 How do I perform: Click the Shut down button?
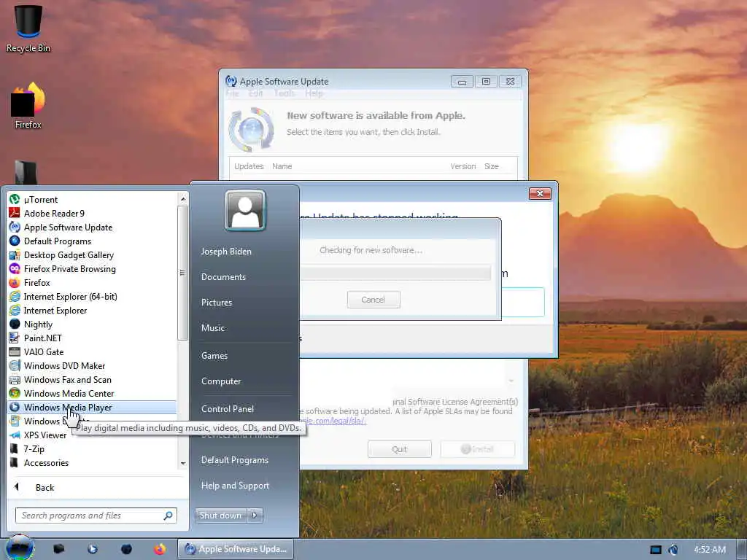[x=220, y=516]
